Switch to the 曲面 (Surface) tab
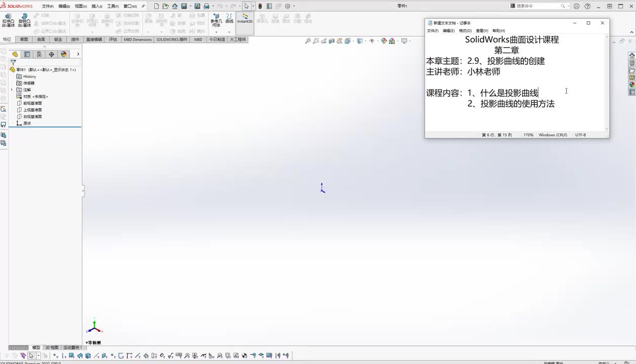This screenshot has height=364, width=636. 41,39
